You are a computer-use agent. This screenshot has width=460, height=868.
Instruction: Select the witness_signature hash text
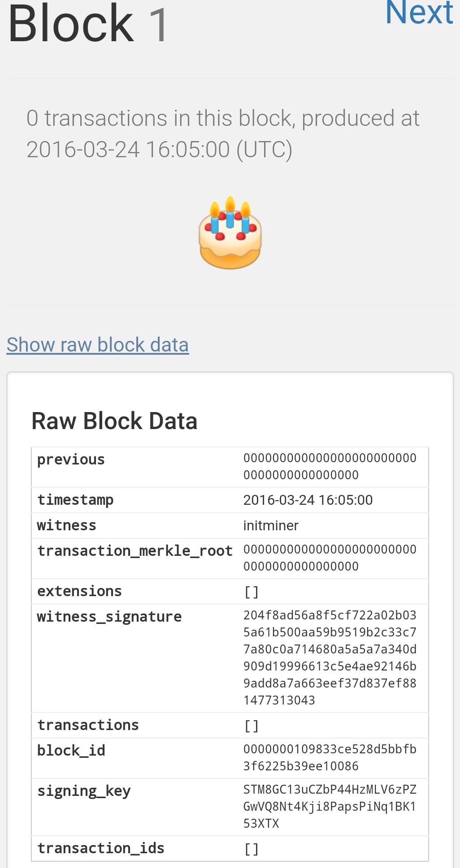330,657
